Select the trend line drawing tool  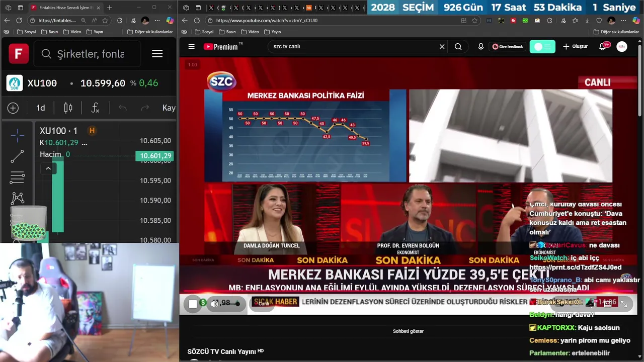[18, 156]
